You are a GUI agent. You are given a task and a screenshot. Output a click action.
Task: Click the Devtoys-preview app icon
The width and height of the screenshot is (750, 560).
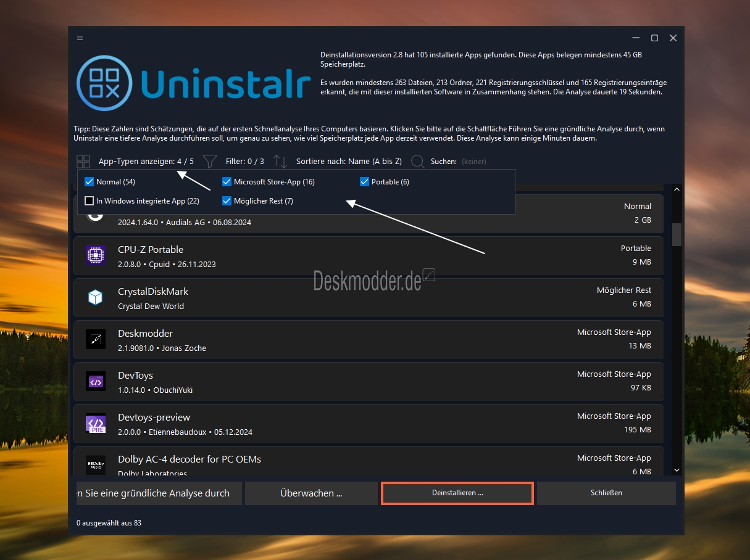click(x=96, y=423)
